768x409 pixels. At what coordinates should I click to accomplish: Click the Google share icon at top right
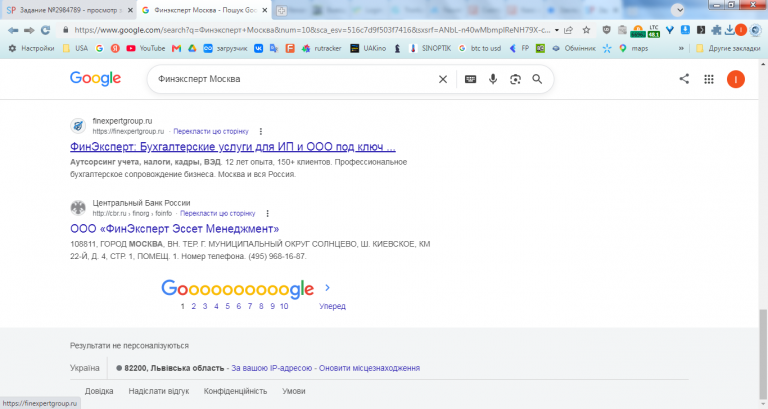pyautogui.click(x=684, y=79)
